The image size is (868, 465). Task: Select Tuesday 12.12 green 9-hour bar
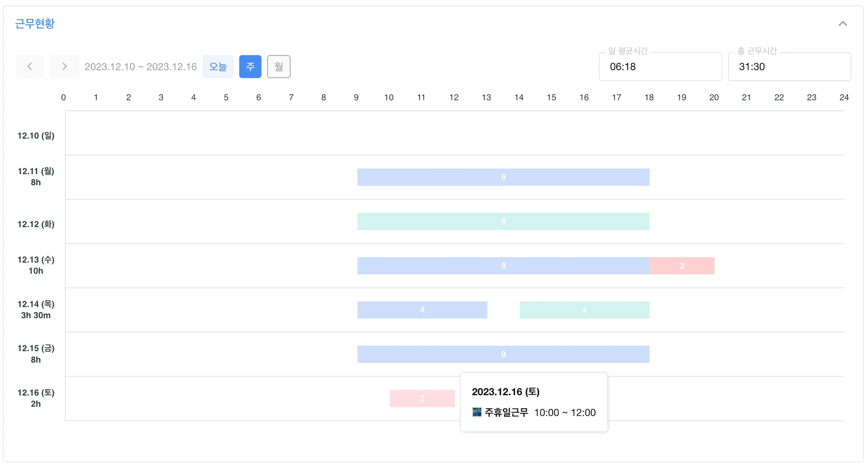point(503,221)
